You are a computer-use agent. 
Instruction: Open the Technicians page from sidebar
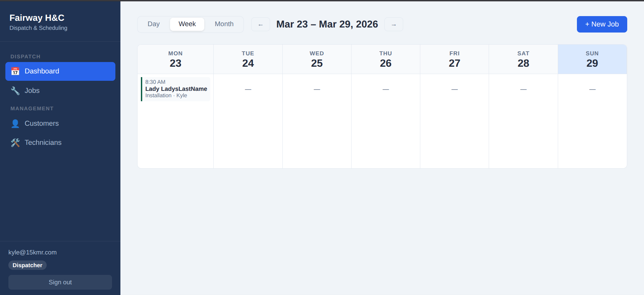click(43, 142)
